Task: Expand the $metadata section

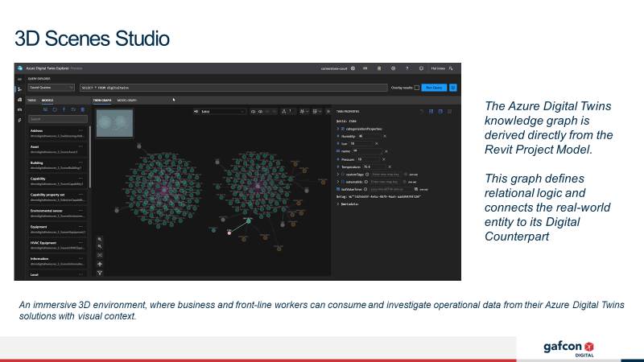Action: click(x=338, y=204)
